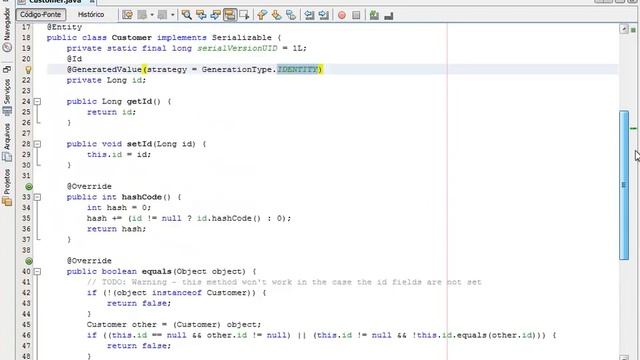640x360 pixels.
Task: Click the equals method name
Action: (157, 271)
